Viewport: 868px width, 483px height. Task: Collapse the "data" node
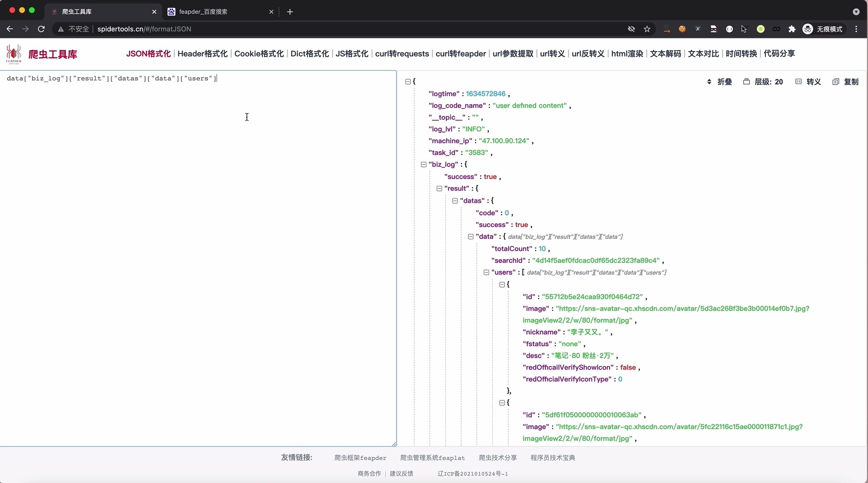pos(471,237)
